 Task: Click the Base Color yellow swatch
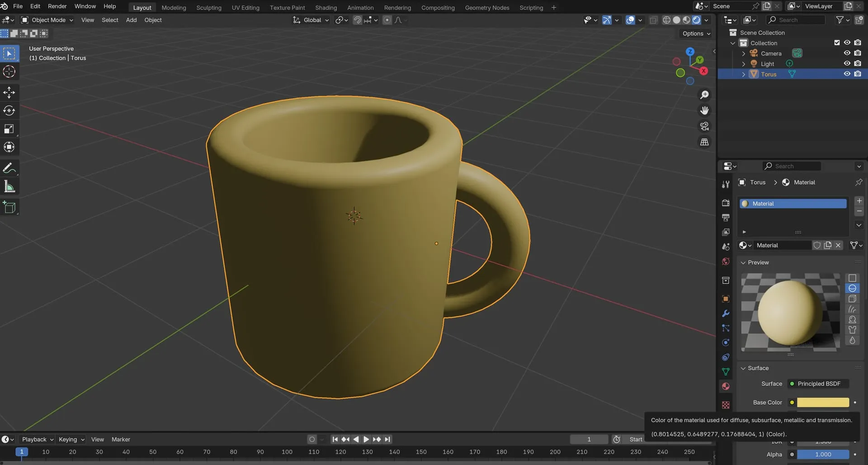(x=822, y=403)
